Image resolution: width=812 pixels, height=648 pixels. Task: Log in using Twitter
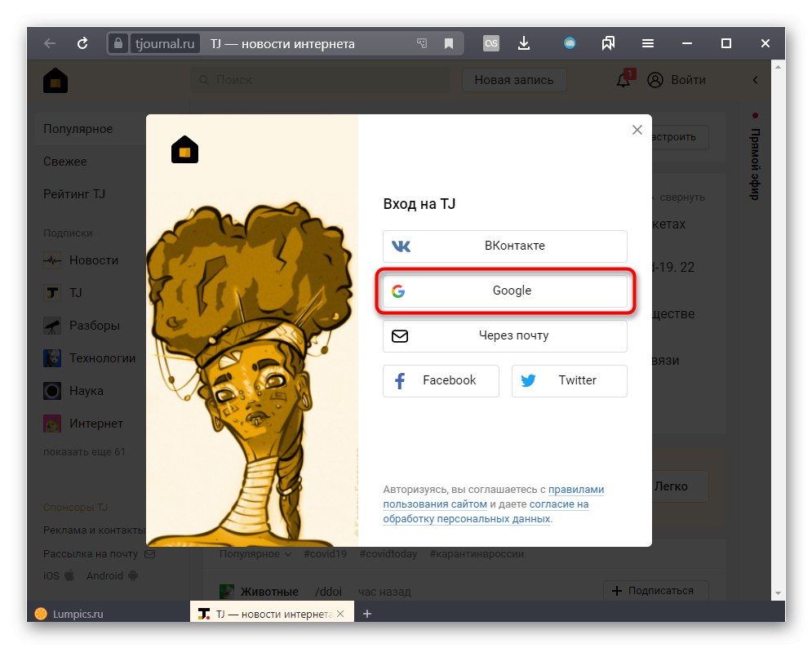(x=569, y=380)
